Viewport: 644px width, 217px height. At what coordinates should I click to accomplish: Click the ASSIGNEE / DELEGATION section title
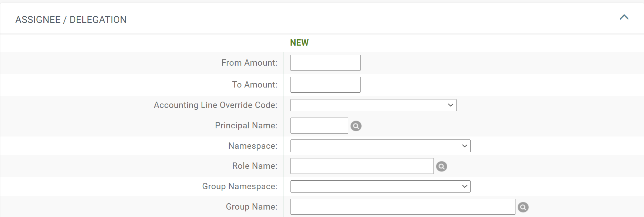(x=71, y=20)
